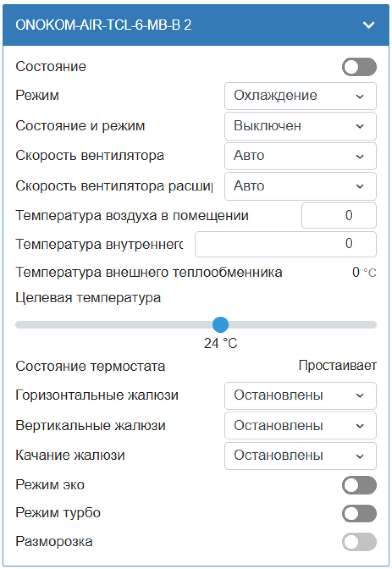Click the internal heat exchanger temperature field

285,244
